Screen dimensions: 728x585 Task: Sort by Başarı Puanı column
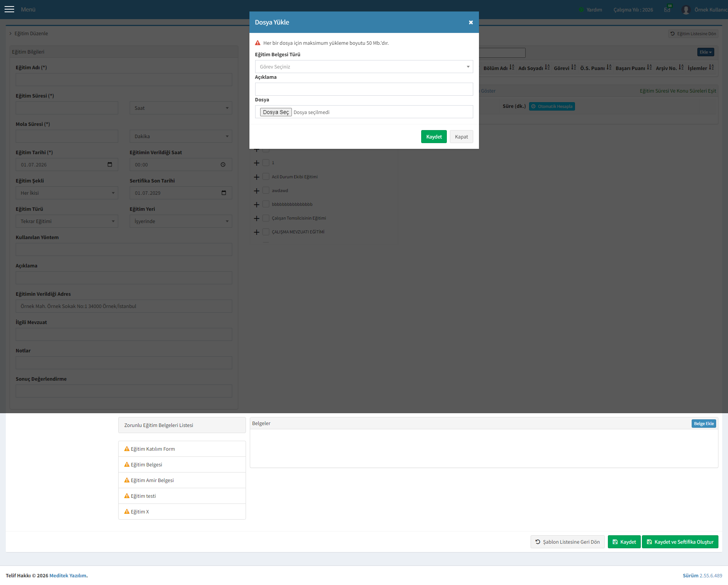(649, 67)
